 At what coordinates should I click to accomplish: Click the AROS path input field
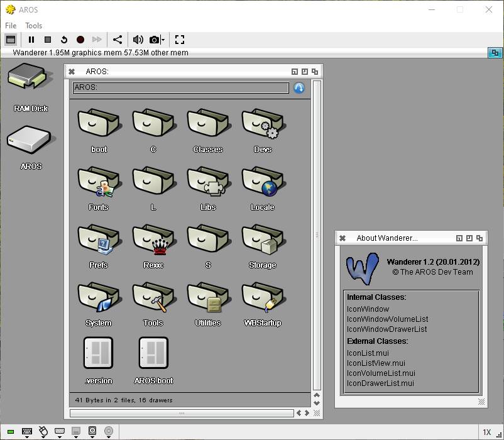(181, 88)
